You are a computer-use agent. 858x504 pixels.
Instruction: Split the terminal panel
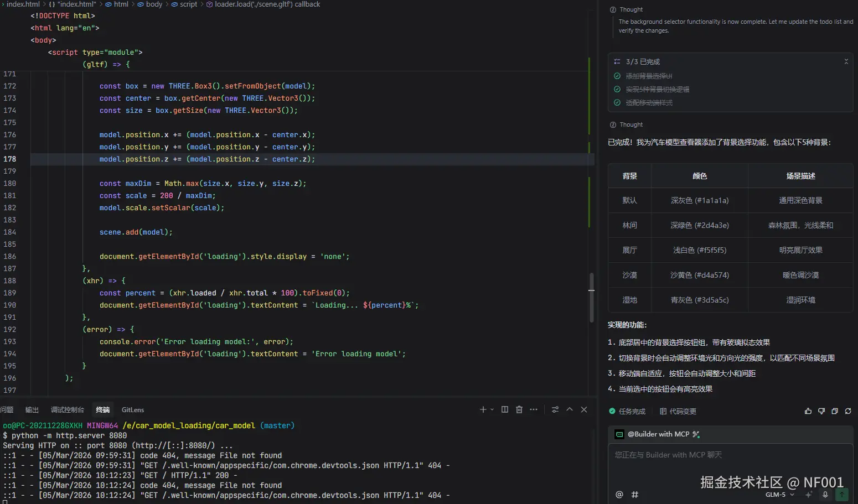click(504, 409)
